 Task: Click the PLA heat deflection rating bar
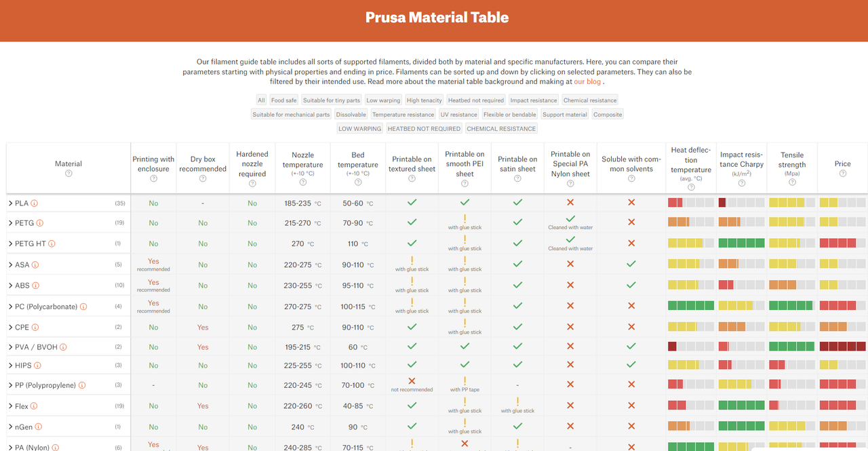click(691, 203)
